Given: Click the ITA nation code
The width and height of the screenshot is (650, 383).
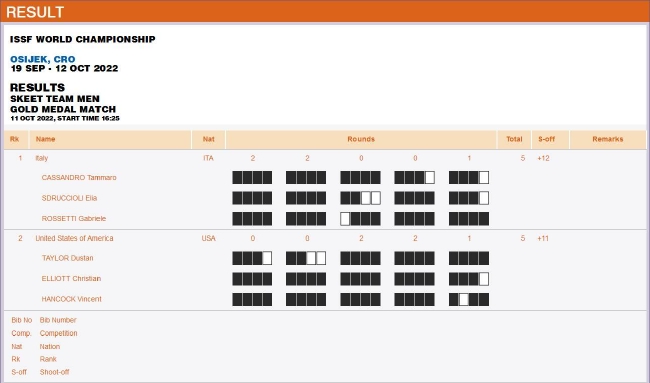Looking at the screenshot, I should point(208,158).
